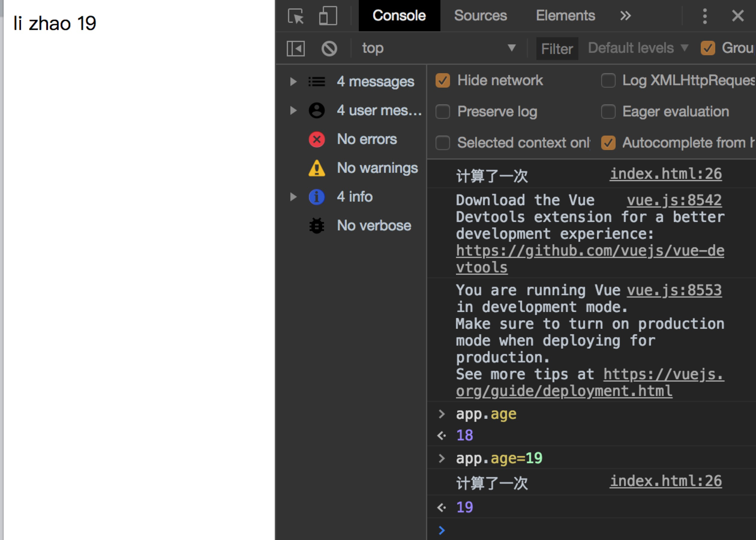Activate the inspect element picker icon
Image resolution: width=756 pixels, height=540 pixels.
click(x=295, y=16)
